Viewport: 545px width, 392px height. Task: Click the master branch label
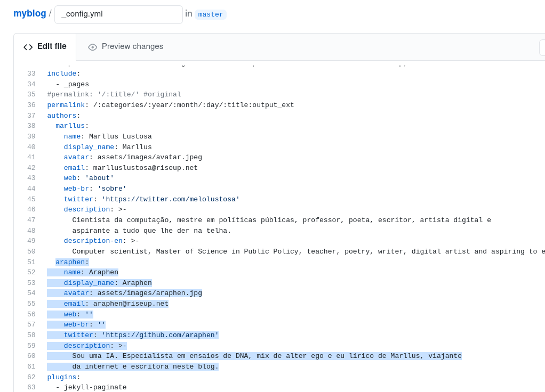pos(211,14)
